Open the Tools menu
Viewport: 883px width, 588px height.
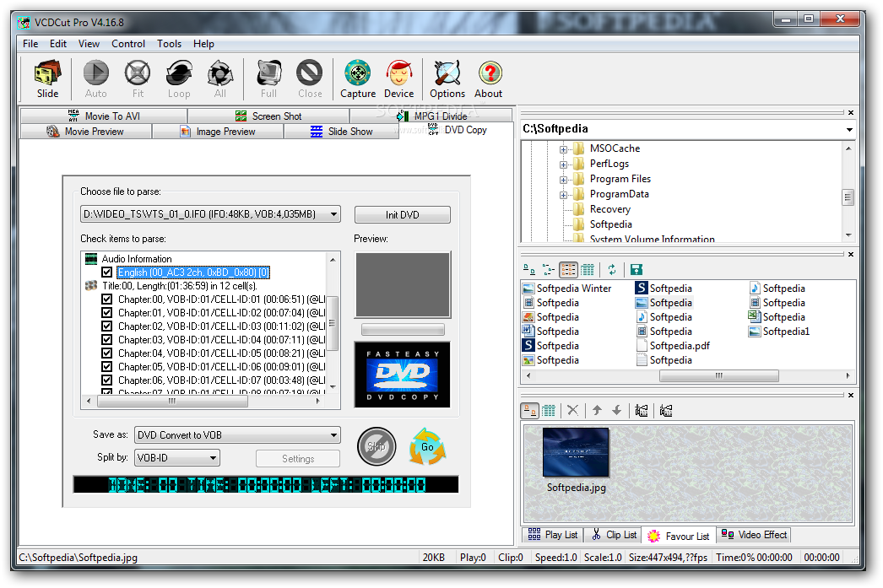tap(169, 44)
